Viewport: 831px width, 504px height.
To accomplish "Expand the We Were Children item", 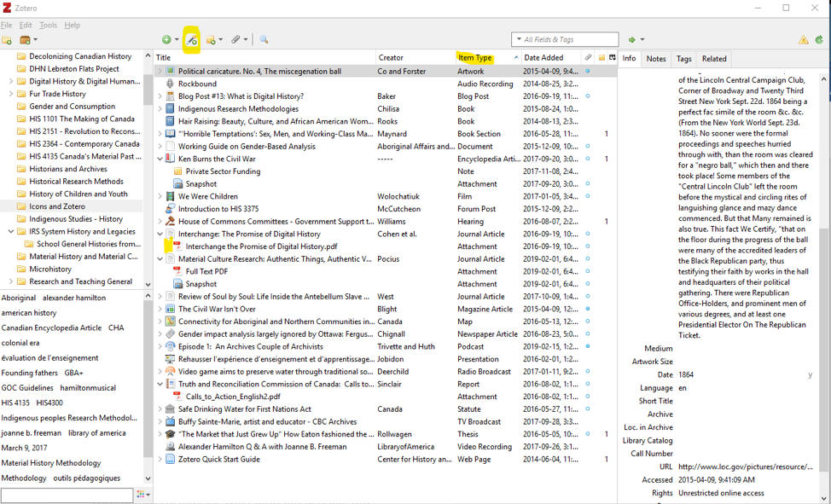I will (x=160, y=196).
